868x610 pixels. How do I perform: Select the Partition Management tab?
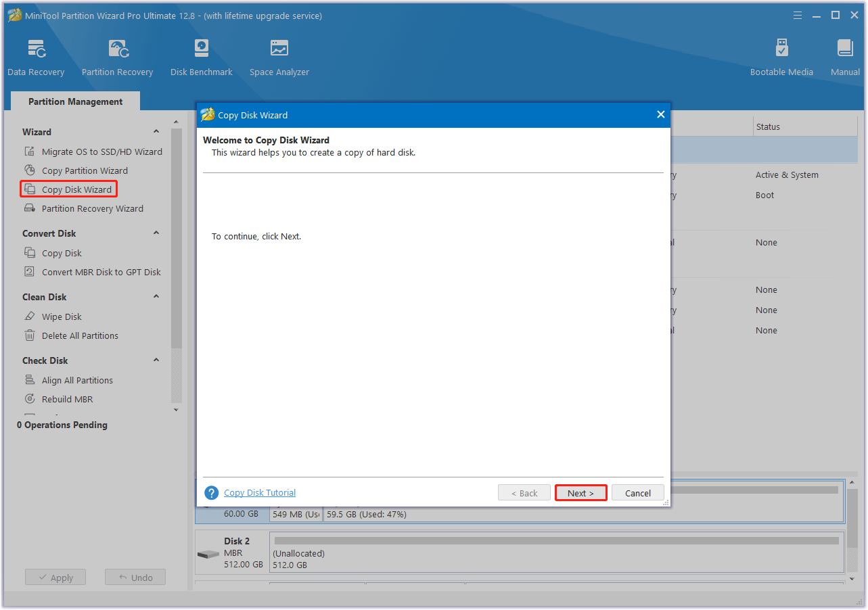pyautogui.click(x=76, y=101)
